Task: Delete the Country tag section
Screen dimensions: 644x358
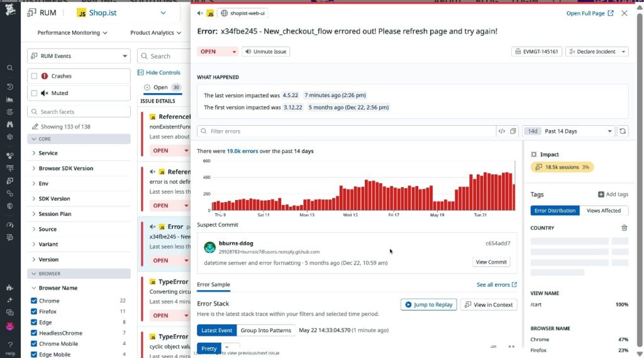Action: click(x=625, y=228)
